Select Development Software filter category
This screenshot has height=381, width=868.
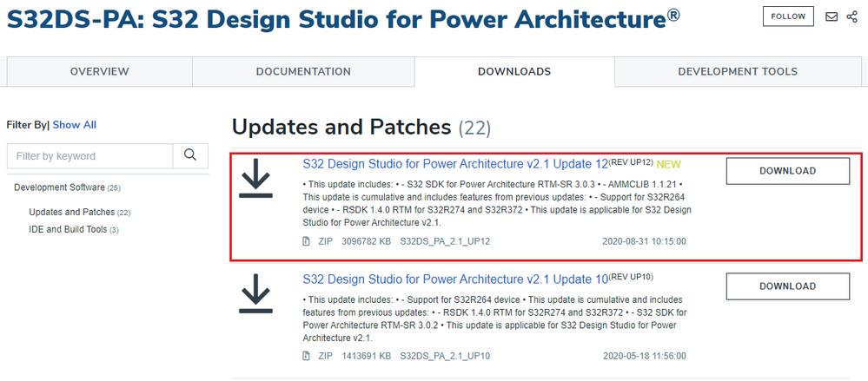click(67, 187)
